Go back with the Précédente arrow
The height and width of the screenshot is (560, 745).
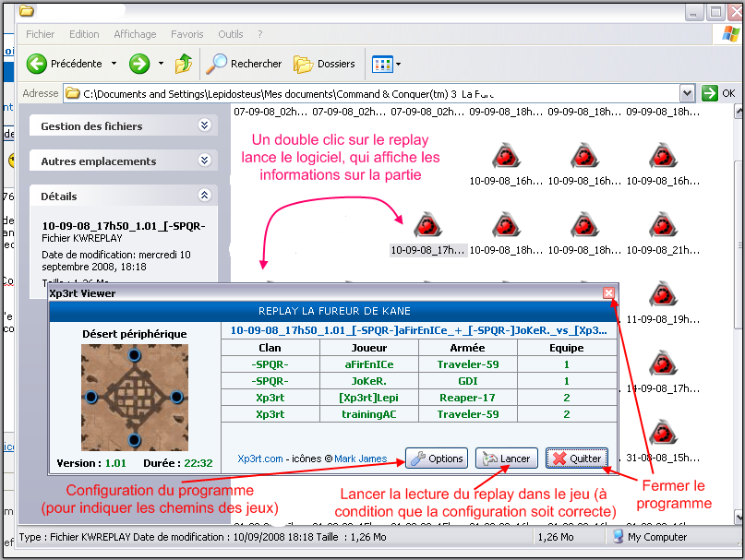[x=36, y=64]
